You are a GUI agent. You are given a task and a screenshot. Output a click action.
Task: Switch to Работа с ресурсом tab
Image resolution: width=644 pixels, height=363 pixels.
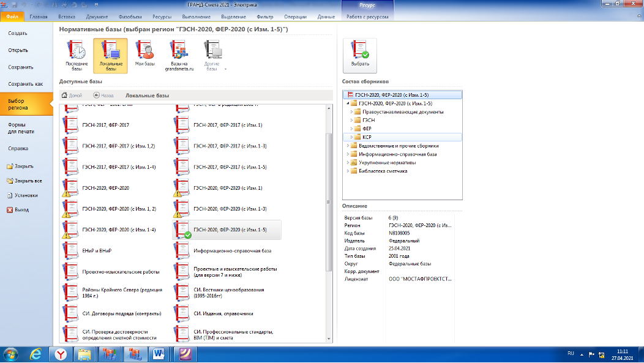(x=367, y=17)
